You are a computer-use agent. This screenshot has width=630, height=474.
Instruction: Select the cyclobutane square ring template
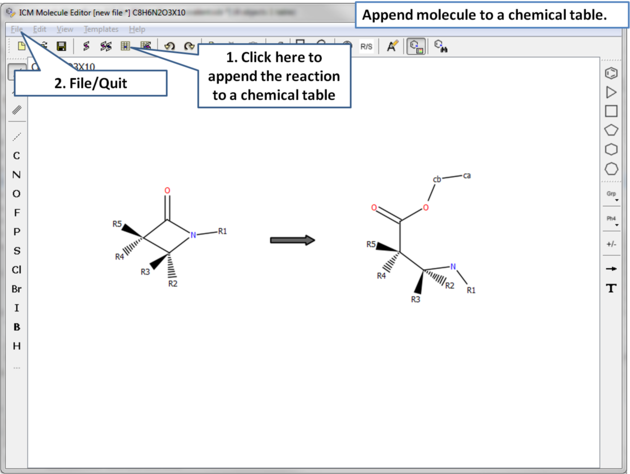tap(611, 111)
